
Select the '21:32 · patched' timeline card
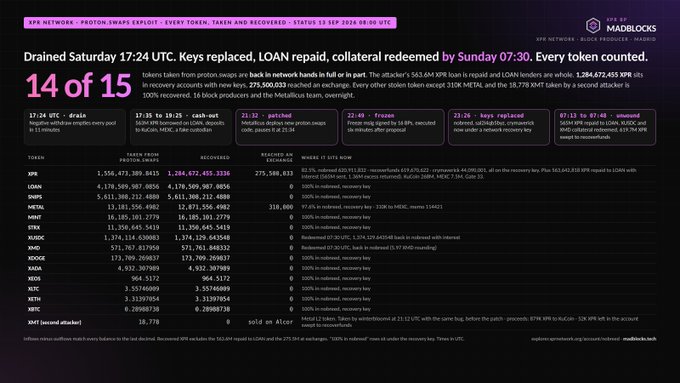[287, 127]
